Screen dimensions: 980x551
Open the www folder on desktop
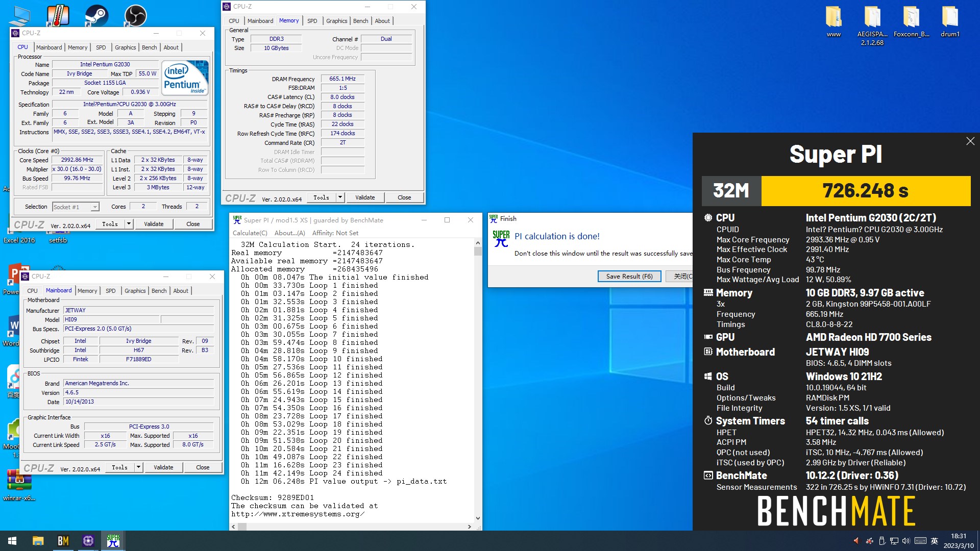(x=834, y=22)
